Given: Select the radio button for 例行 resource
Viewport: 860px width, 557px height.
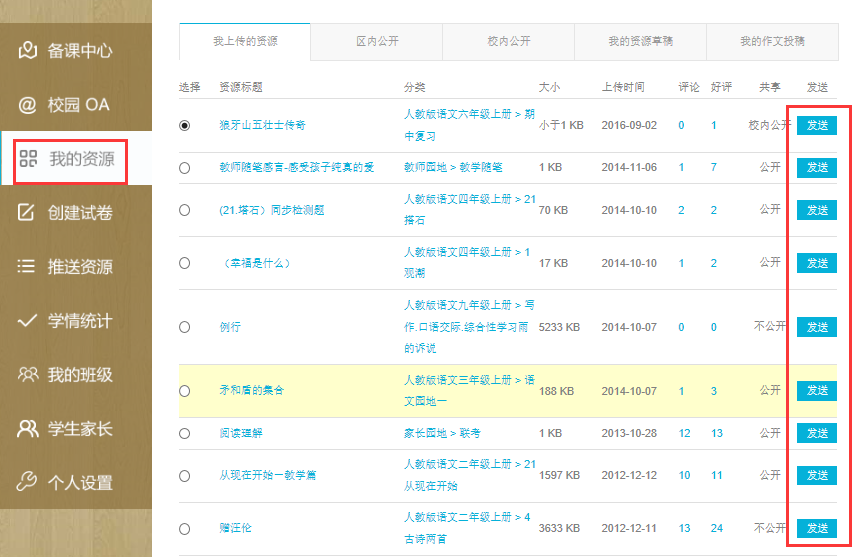Looking at the screenshot, I should click(184, 327).
